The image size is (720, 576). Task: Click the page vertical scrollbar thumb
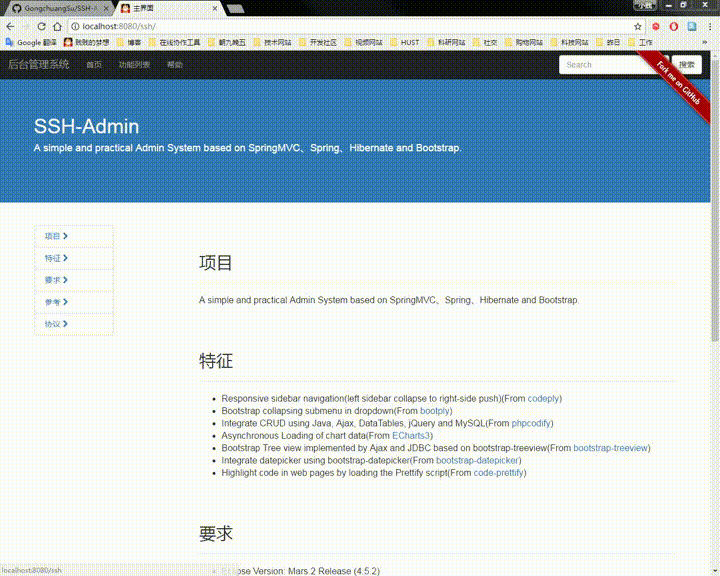pos(715,200)
